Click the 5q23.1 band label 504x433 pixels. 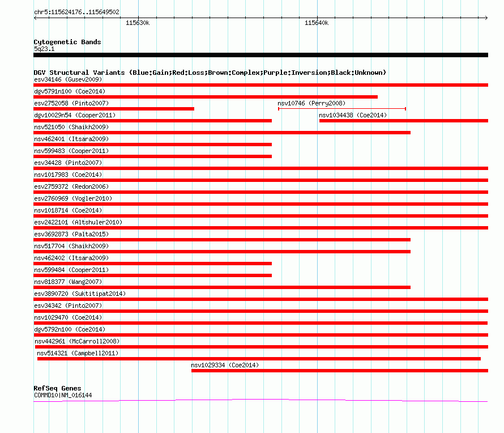(x=44, y=49)
